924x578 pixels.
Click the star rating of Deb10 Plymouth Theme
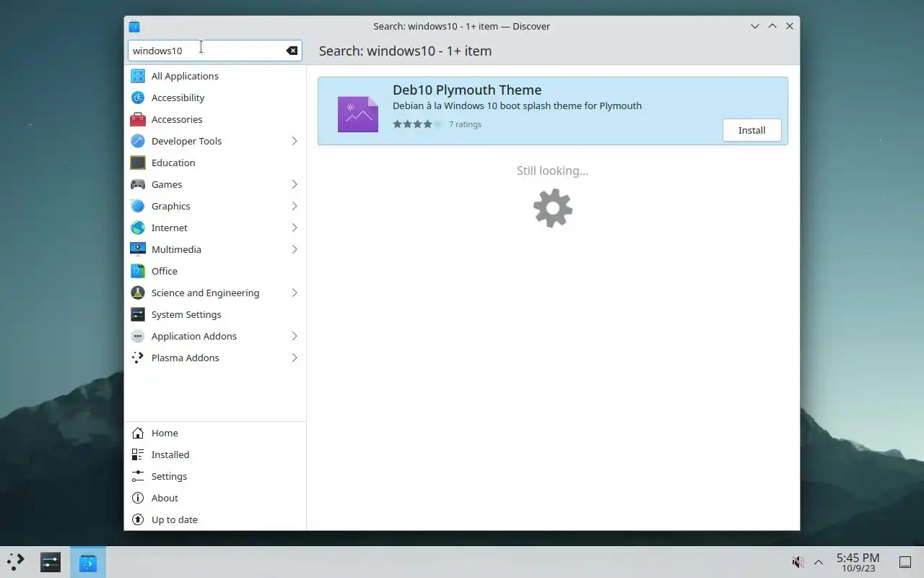click(x=417, y=124)
